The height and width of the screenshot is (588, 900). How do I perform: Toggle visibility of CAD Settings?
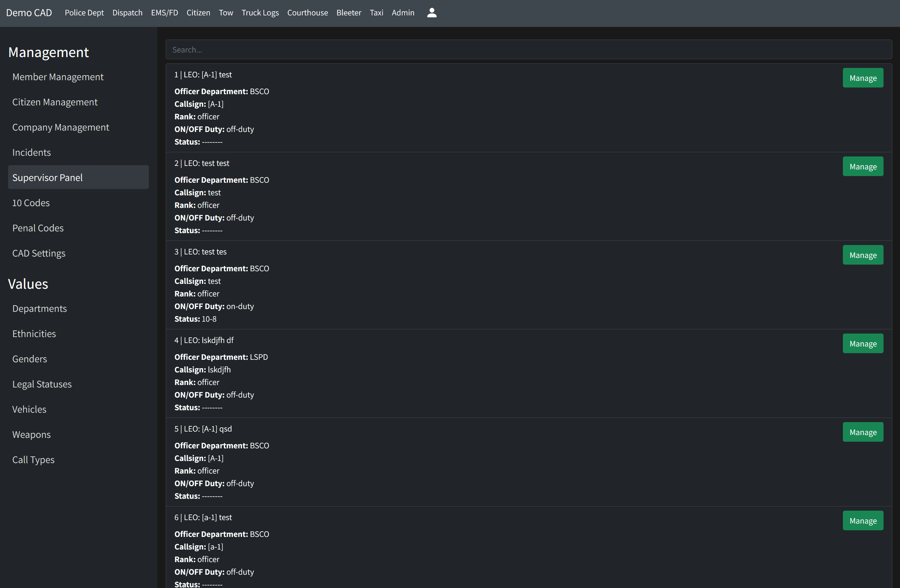click(39, 253)
